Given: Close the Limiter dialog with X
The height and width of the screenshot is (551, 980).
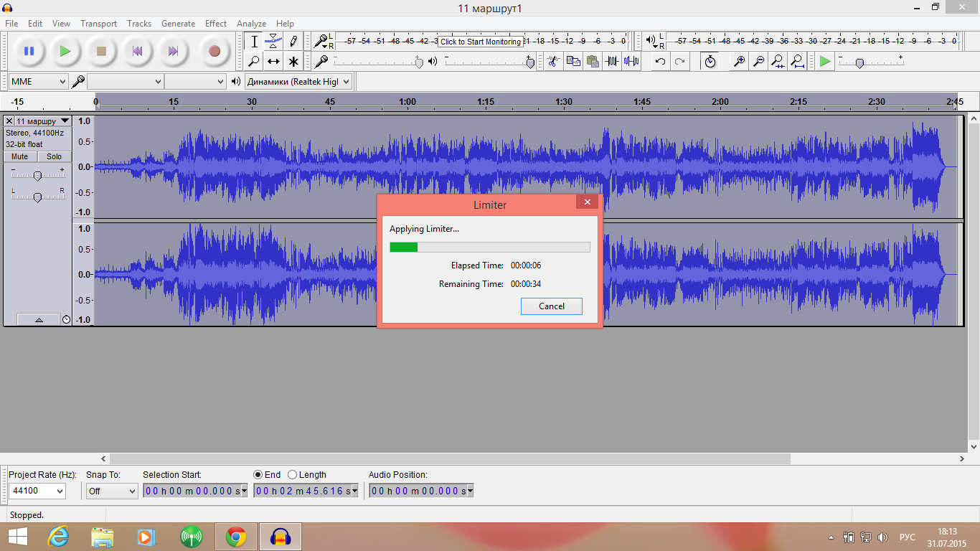Looking at the screenshot, I should click(x=587, y=202).
